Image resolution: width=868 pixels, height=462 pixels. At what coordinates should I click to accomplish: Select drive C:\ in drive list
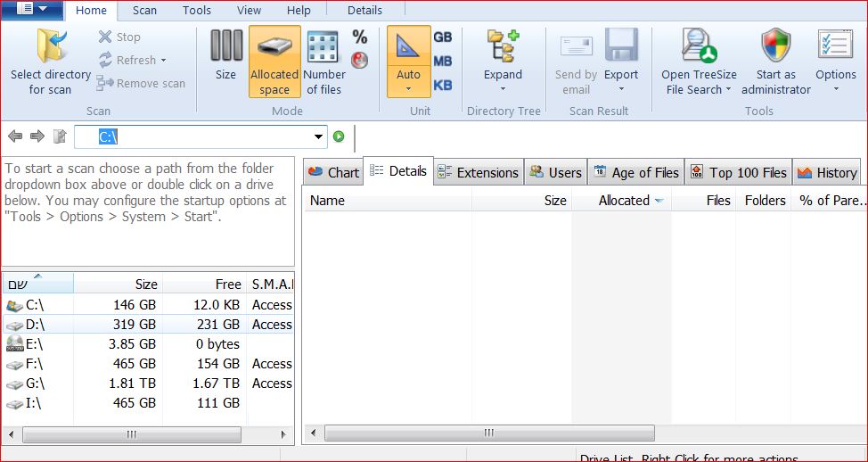[148, 305]
